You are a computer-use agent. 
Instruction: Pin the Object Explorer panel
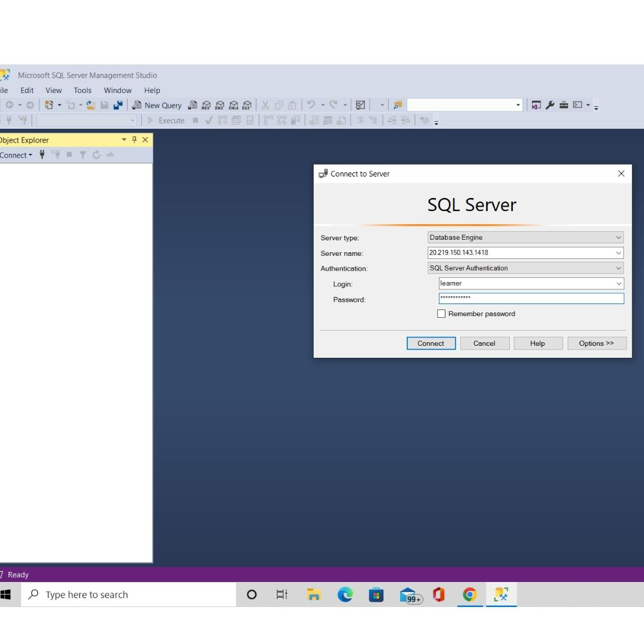pyautogui.click(x=134, y=140)
